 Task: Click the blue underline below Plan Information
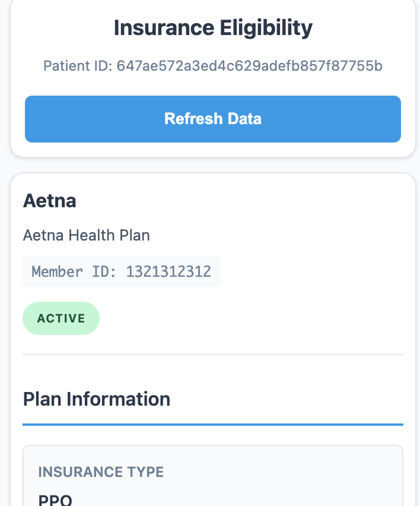click(212, 425)
